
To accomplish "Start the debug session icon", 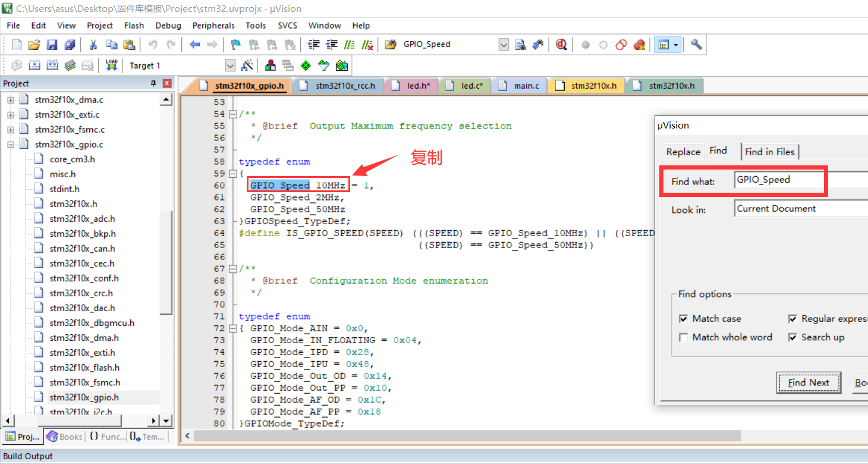I will tap(561, 45).
